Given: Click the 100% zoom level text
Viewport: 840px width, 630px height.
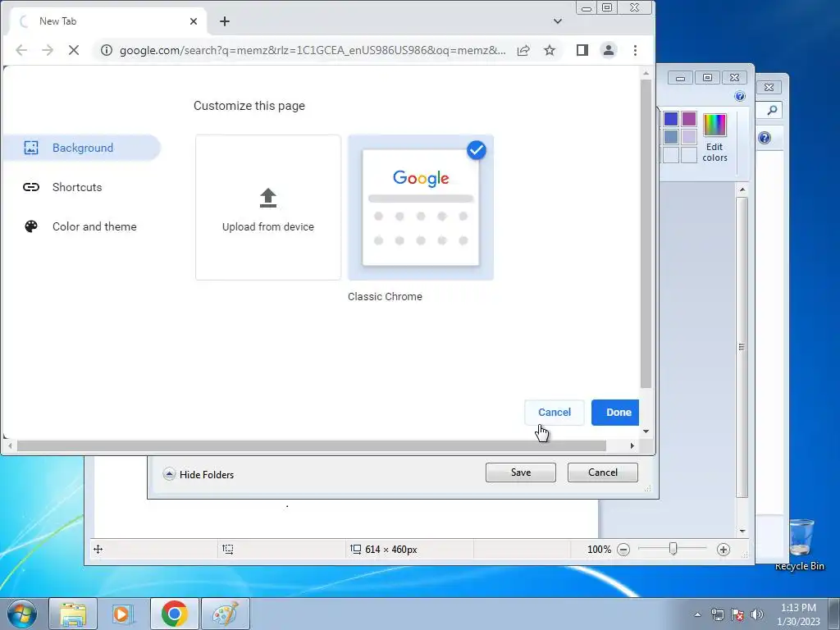Looking at the screenshot, I should point(599,550).
